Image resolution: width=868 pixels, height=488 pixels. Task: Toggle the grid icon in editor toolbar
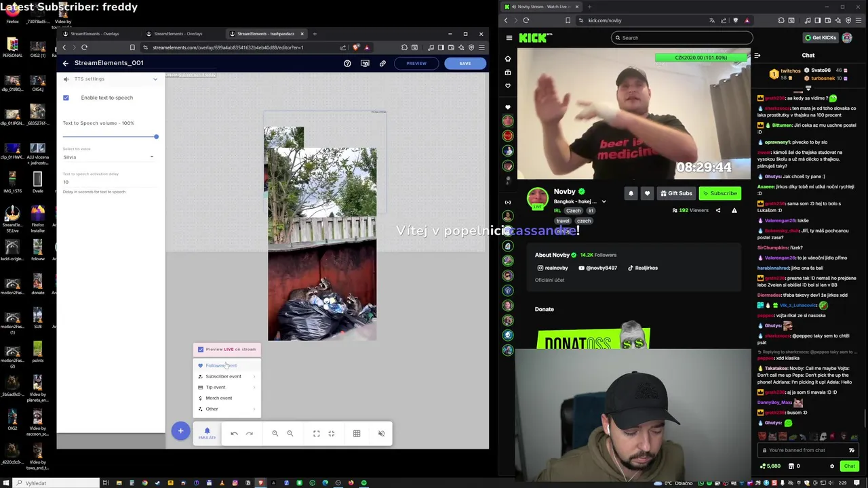(357, 434)
